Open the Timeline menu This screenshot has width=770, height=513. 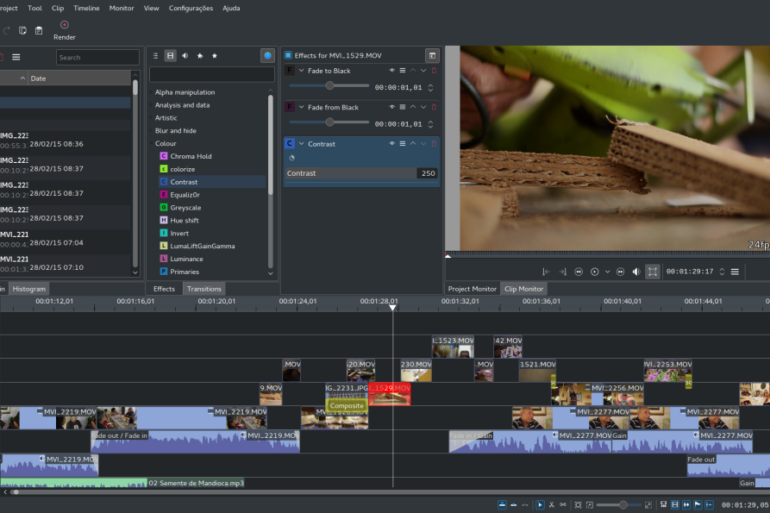[86, 8]
